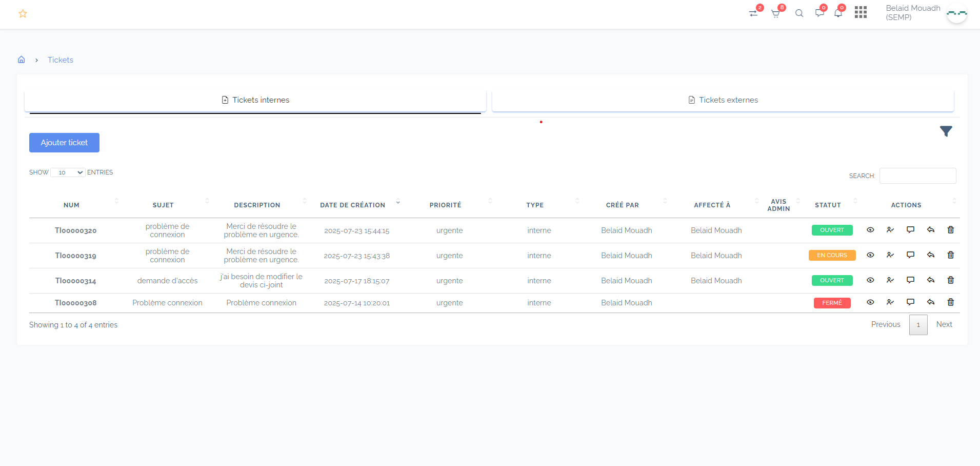Click the subject 'demande d'accès'
The height and width of the screenshot is (466, 980).
[167, 281]
